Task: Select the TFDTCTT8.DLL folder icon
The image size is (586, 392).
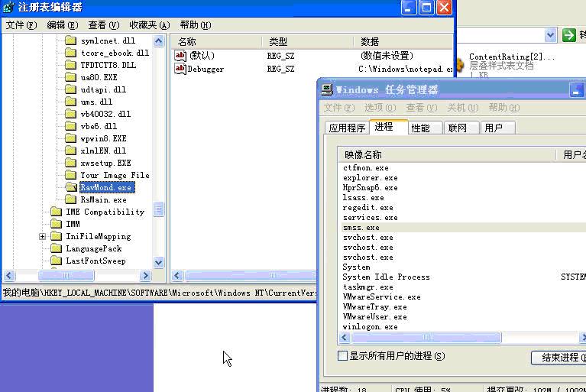Action: [x=70, y=65]
